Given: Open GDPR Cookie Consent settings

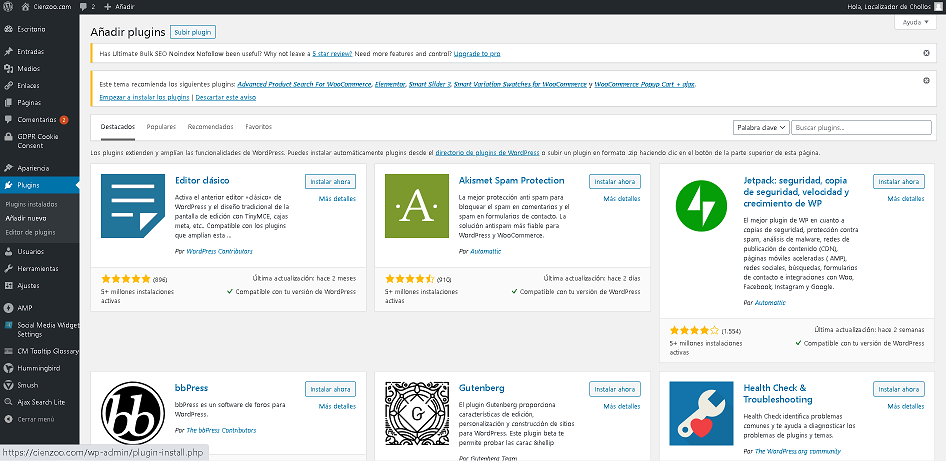Looking at the screenshot, I should [x=39, y=141].
